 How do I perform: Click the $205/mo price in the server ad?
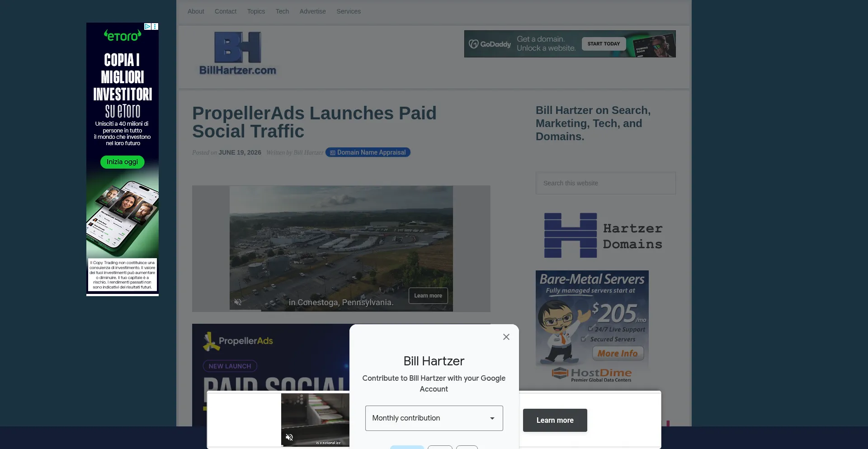[618, 313]
